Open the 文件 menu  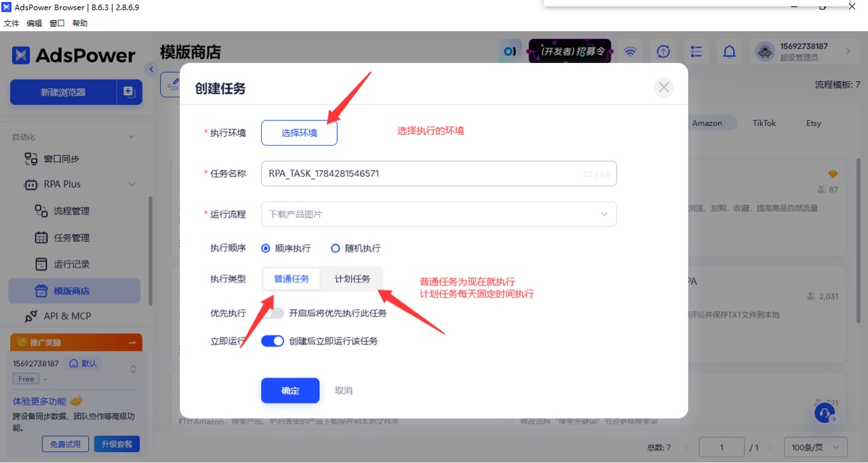[x=12, y=23]
